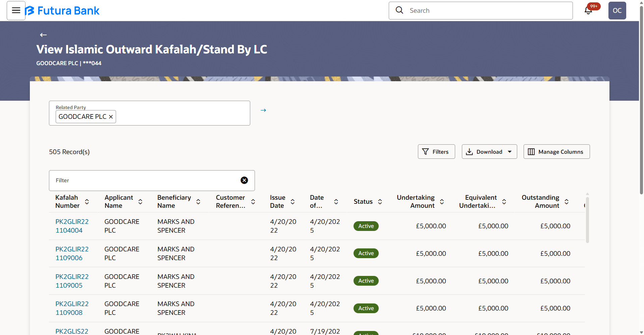Click the Futura Bank logo
The width and height of the screenshot is (644, 335).
tap(62, 11)
